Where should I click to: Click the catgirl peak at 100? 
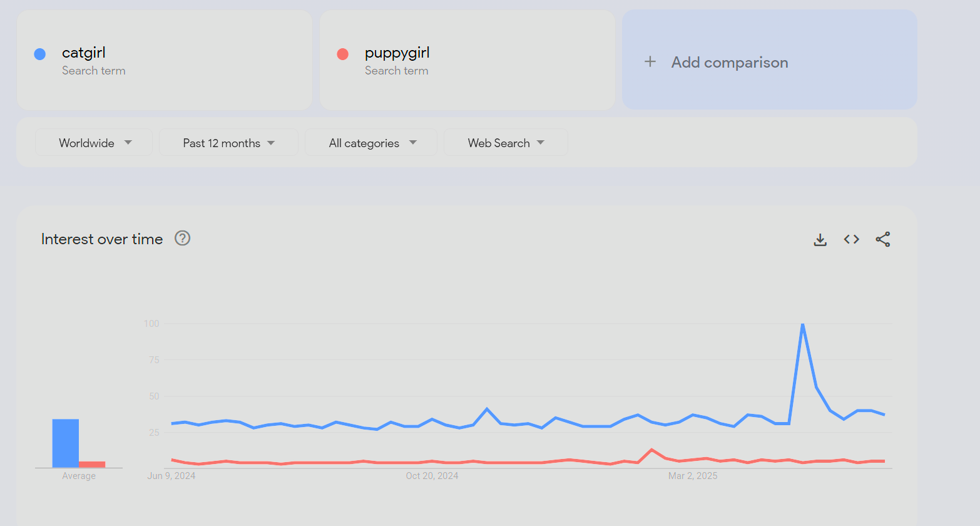[802, 324]
